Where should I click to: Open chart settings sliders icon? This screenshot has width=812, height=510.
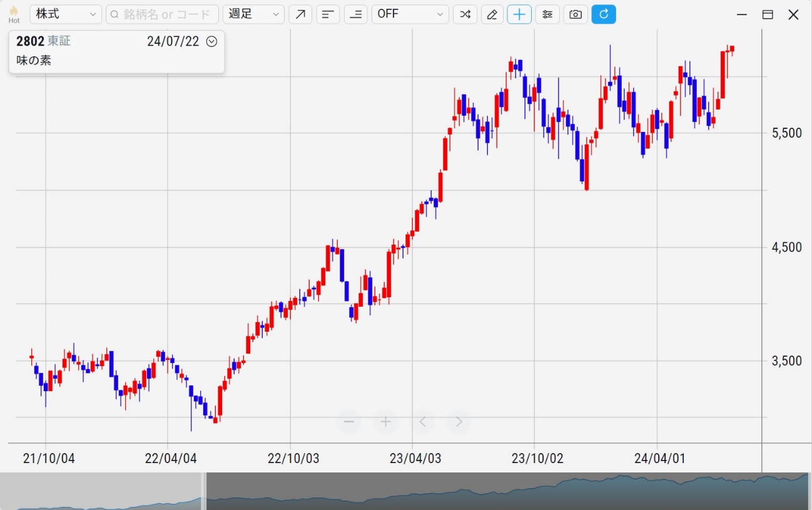coord(547,14)
